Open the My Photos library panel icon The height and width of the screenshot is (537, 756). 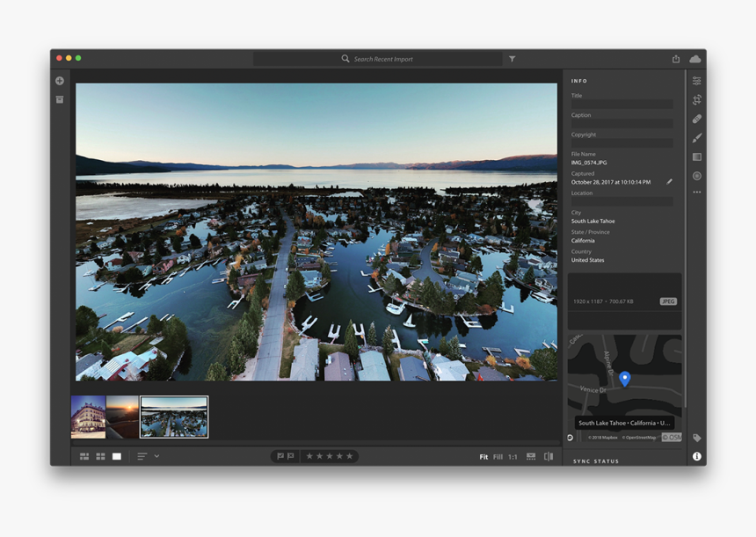(59, 99)
